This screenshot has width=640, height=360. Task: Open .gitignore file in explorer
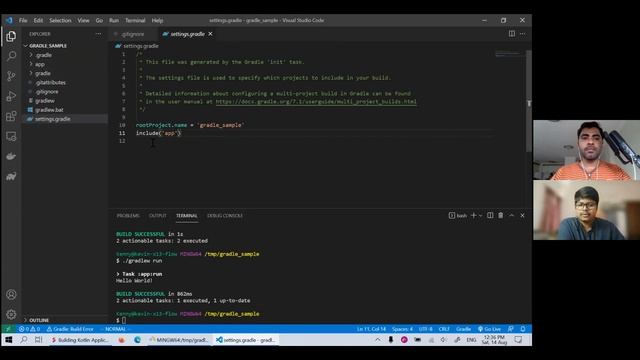(x=47, y=92)
